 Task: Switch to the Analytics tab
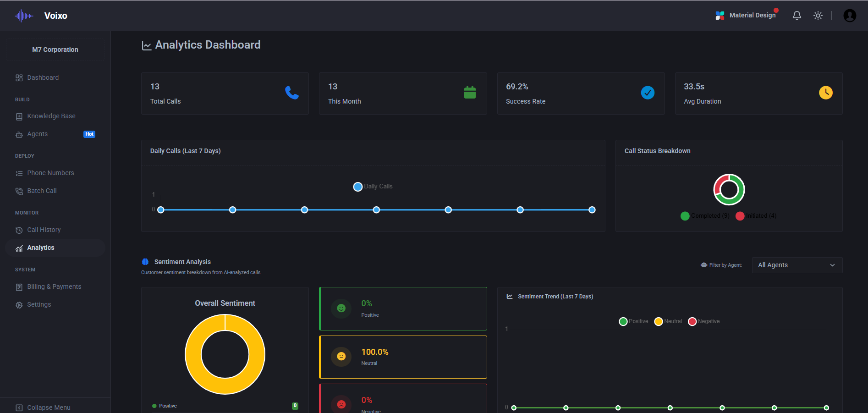click(x=42, y=248)
